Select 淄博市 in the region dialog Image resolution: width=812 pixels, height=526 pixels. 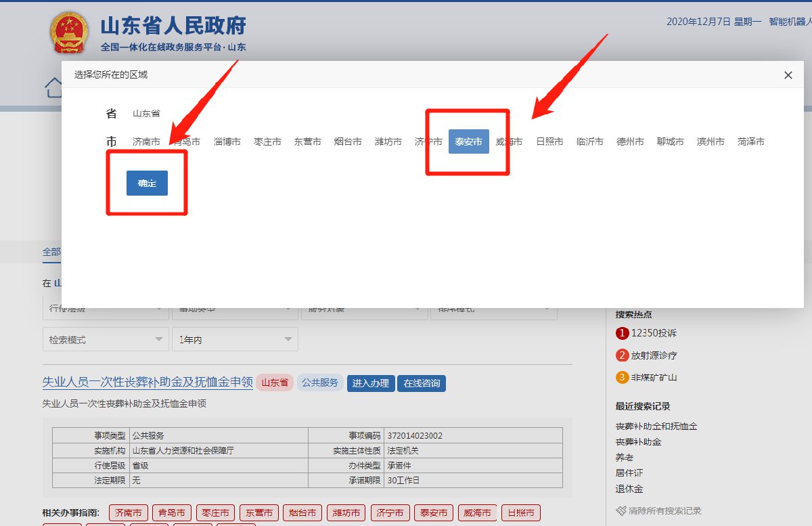tap(227, 141)
